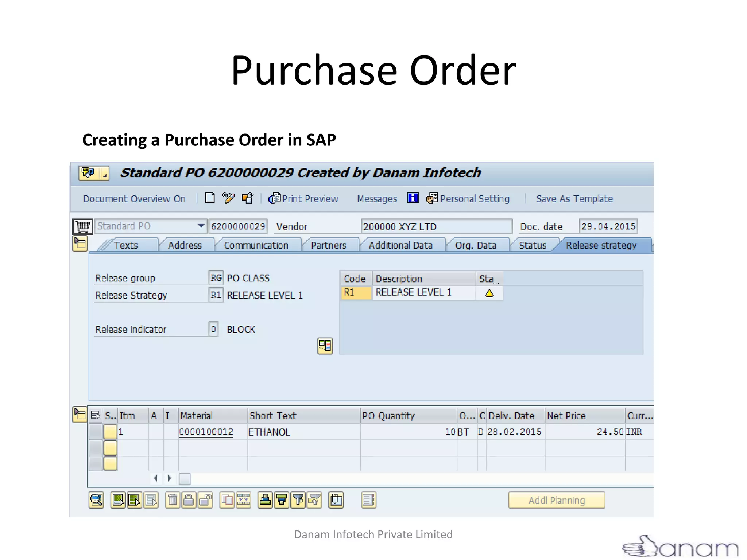Switch to the Address tab
The height and width of the screenshot is (560, 747).
coord(185,245)
